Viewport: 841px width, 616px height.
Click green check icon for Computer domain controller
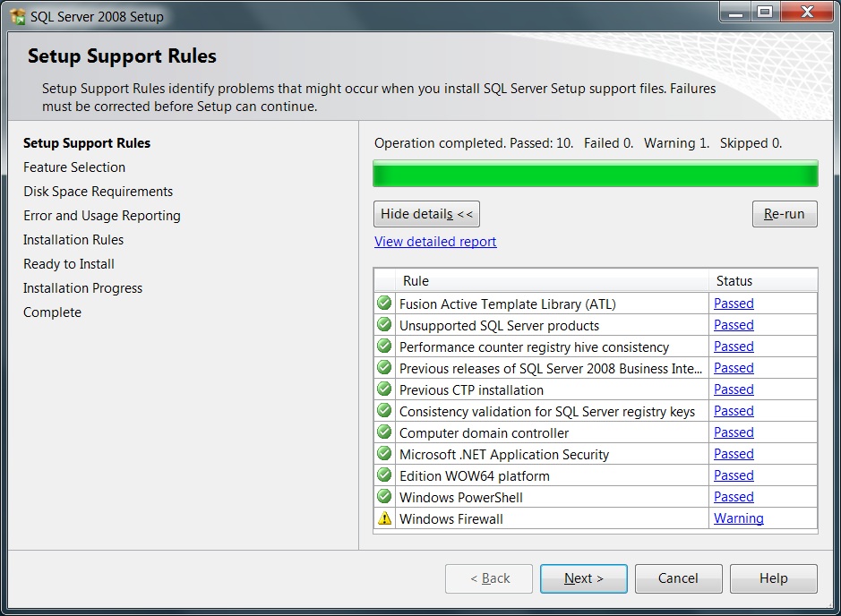point(385,432)
